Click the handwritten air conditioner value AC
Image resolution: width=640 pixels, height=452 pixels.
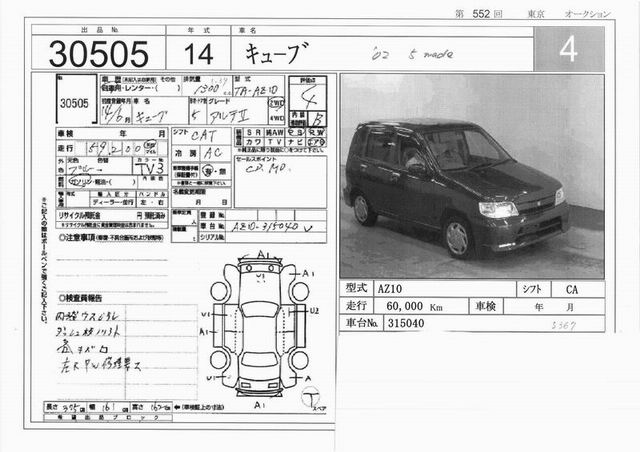tap(212, 154)
